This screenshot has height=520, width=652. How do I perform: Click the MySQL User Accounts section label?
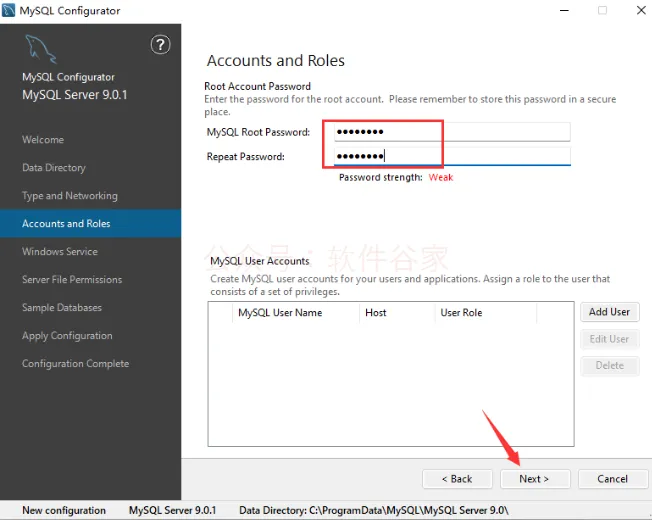click(260, 261)
